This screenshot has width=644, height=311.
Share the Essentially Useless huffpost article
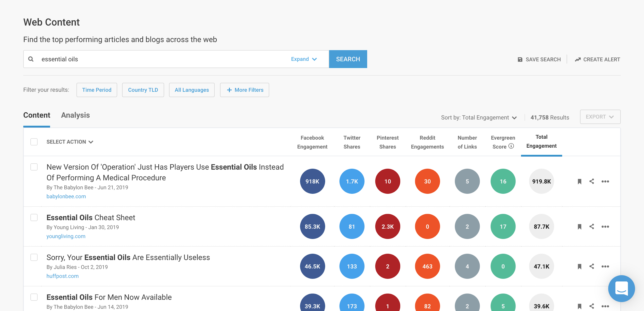[x=592, y=266]
